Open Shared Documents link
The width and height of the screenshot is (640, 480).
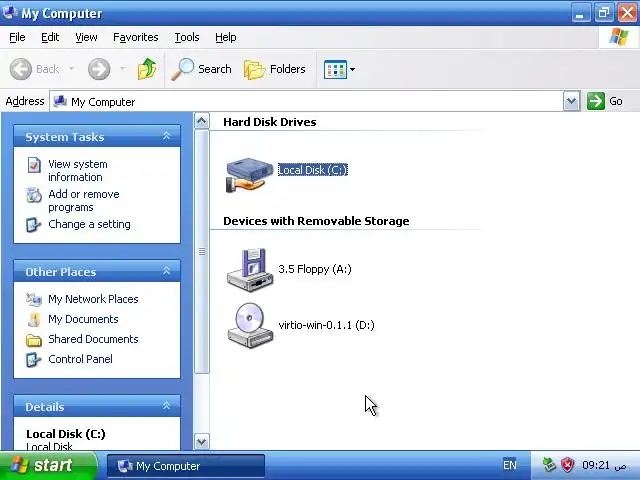(93, 339)
